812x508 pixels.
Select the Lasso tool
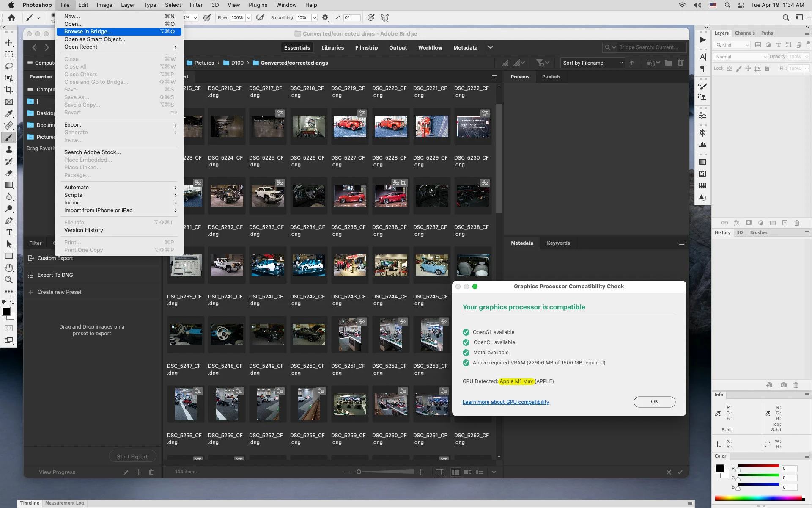click(9, 66)
